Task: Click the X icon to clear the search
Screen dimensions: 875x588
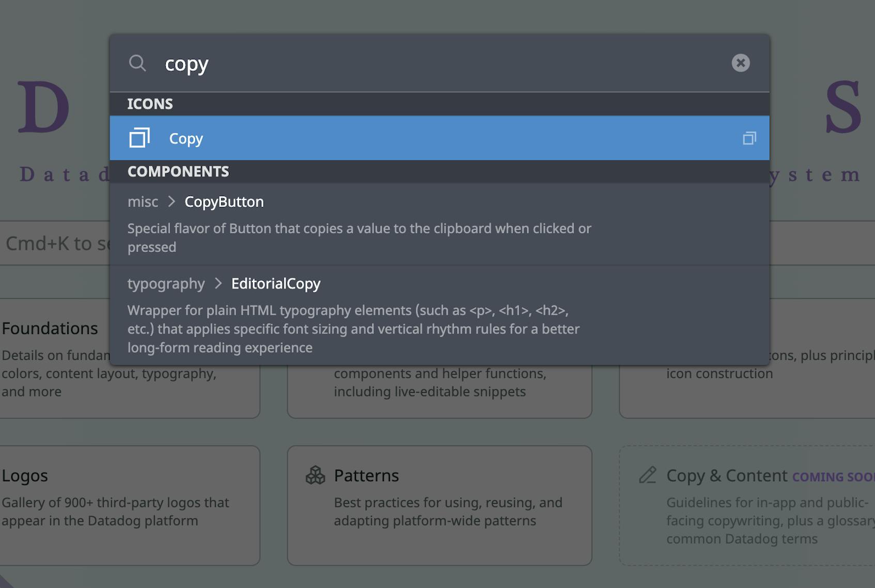Action: pyautogui.click(x=741, y=62)
